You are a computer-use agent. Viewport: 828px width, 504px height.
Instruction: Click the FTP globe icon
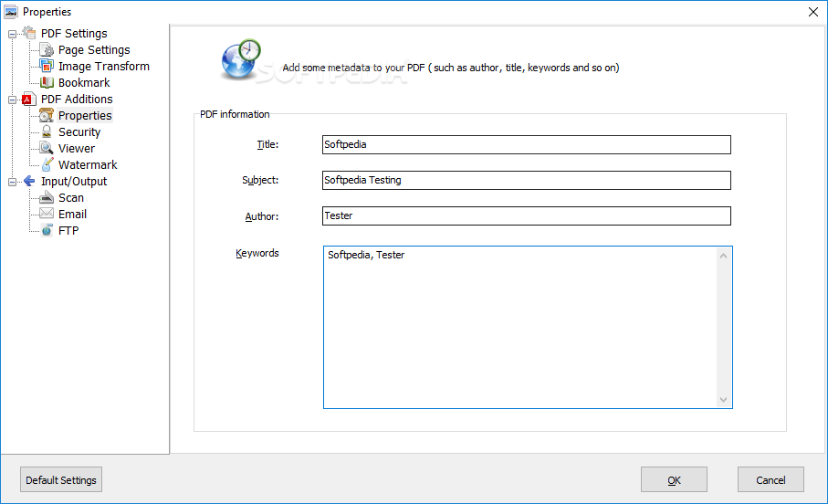47,230
